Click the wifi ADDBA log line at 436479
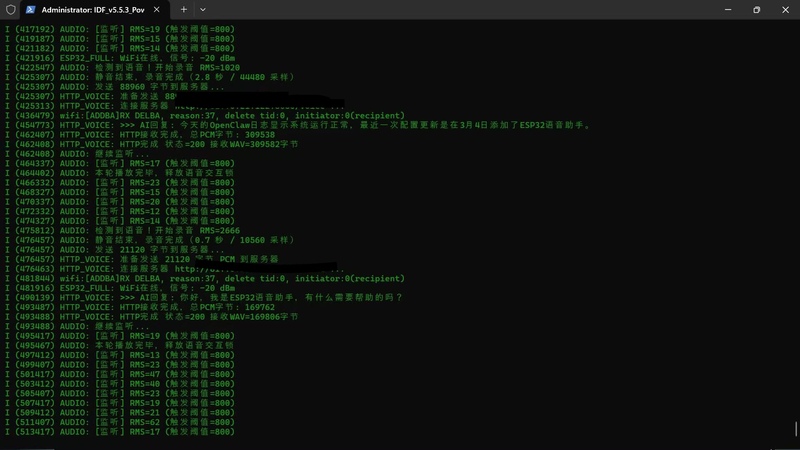This screenshot has height=450, width=800. point(205,116)
